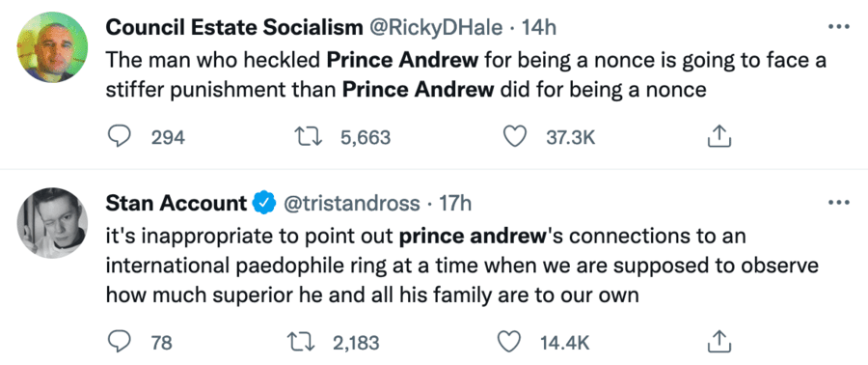
Task: Open the 14h timestamp link
Action: point(539,28)
